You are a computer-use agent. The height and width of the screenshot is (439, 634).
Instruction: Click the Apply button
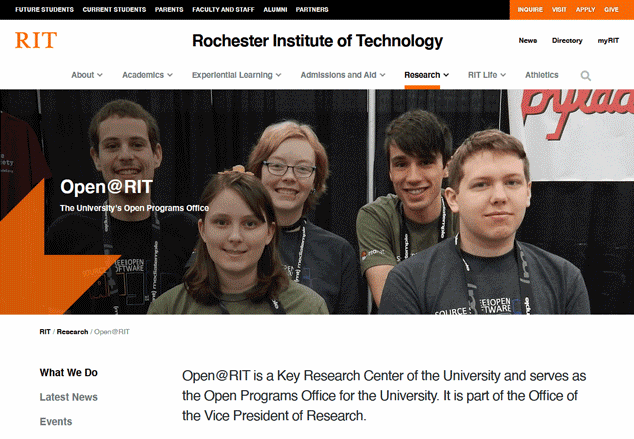tap(585, 9)
